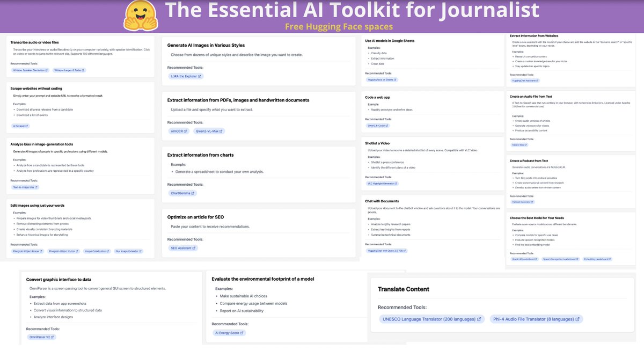This screenshot has height=358, width=644.
Task: Click the "Shotlist a Video" heading
Action: coord(378,143)
